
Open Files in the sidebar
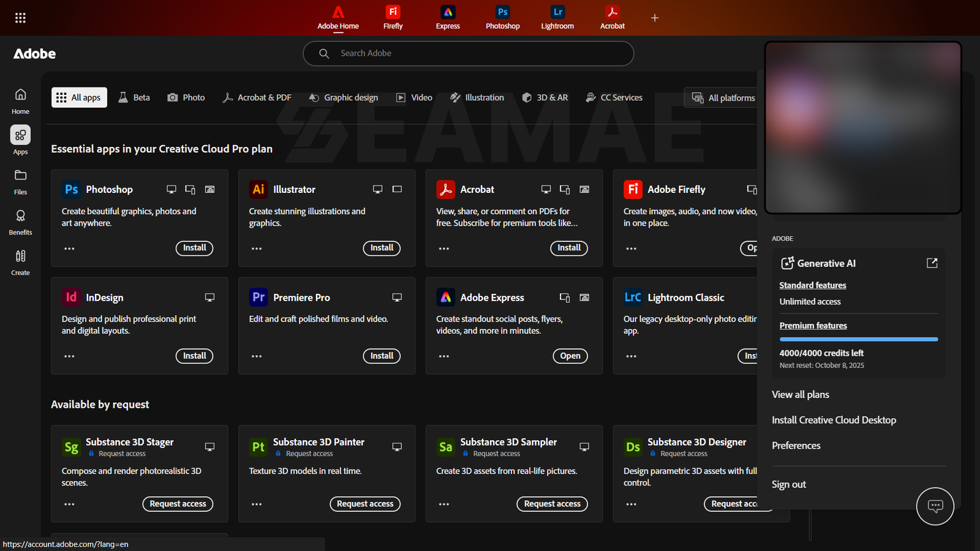[20, 182]
